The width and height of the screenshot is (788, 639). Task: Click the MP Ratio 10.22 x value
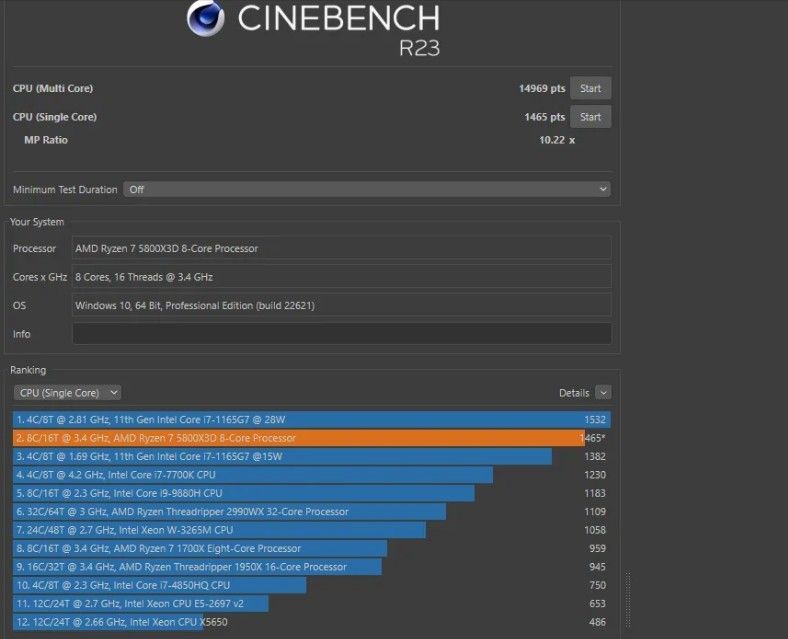coord(557,140)
